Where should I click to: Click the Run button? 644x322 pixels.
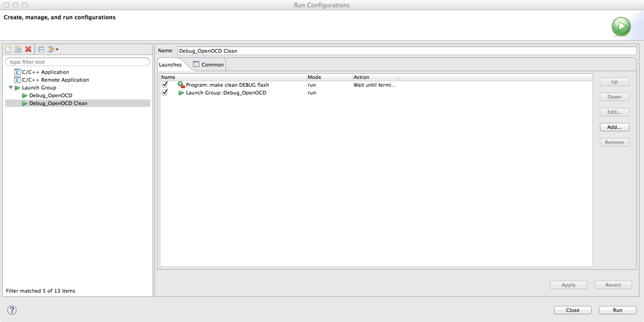617,310
